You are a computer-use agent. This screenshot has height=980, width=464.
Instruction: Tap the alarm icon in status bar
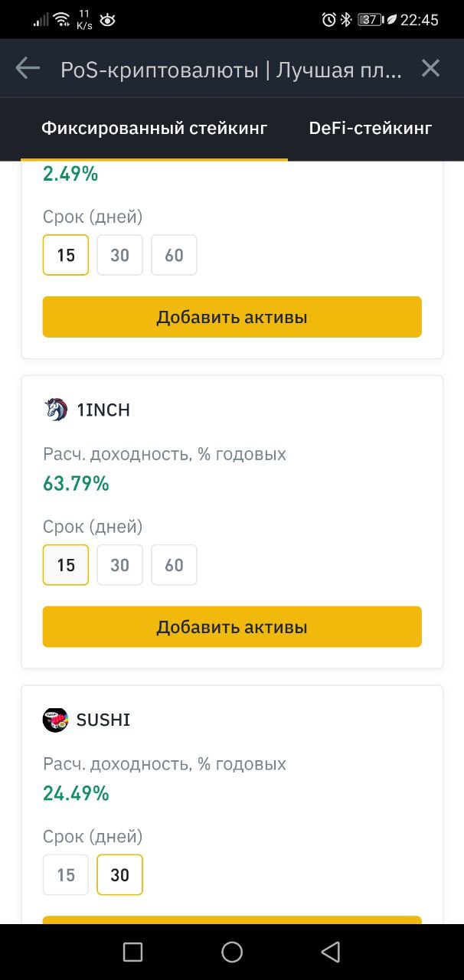point(329,20)
